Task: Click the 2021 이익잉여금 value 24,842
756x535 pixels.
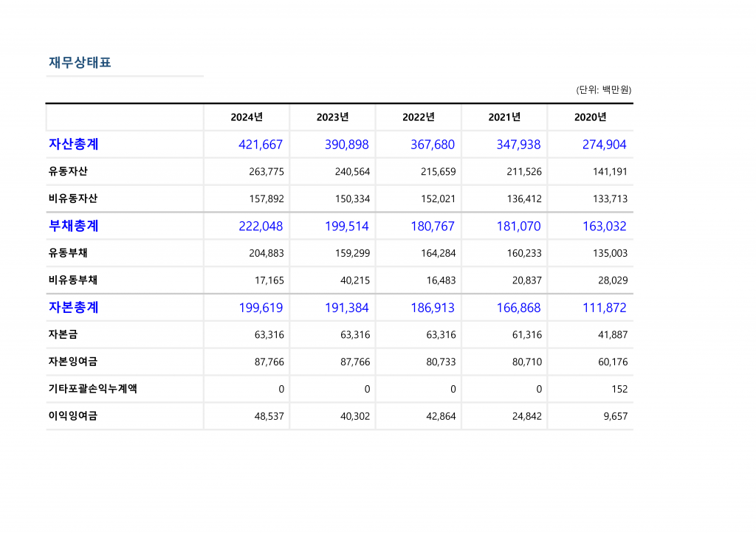Action: [x=526, y=416]
